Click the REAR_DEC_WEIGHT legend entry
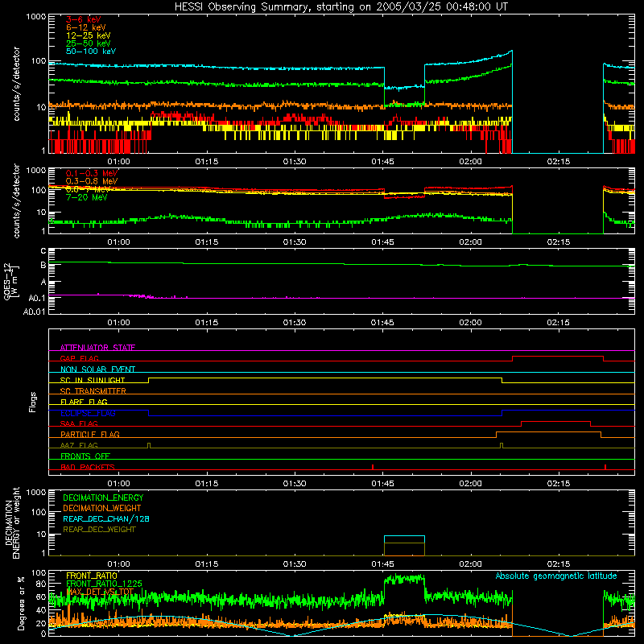 click(99, 530)
